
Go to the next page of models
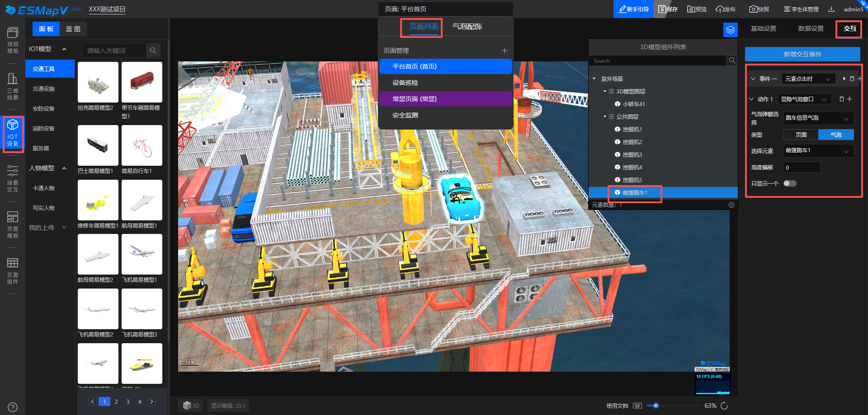[151, 401]
